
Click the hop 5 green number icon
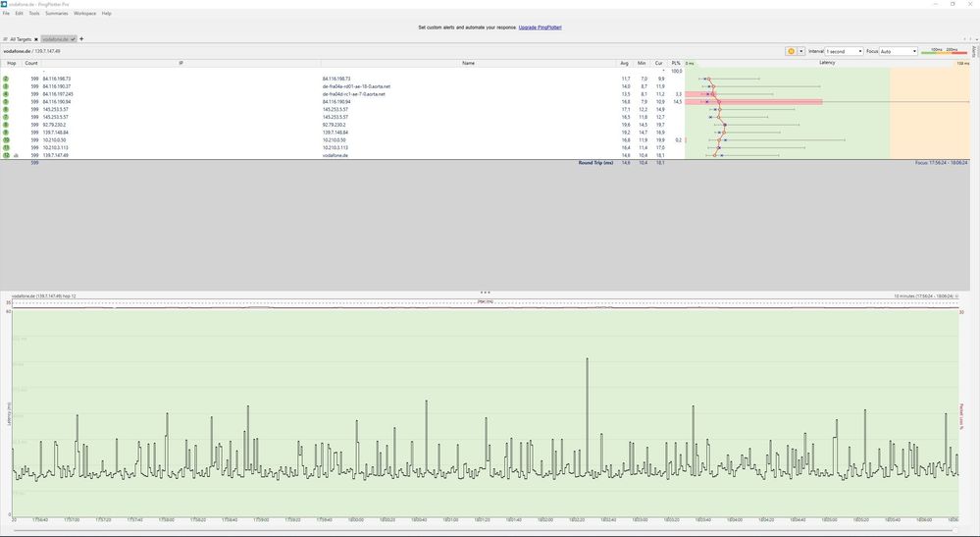[6, 101]
